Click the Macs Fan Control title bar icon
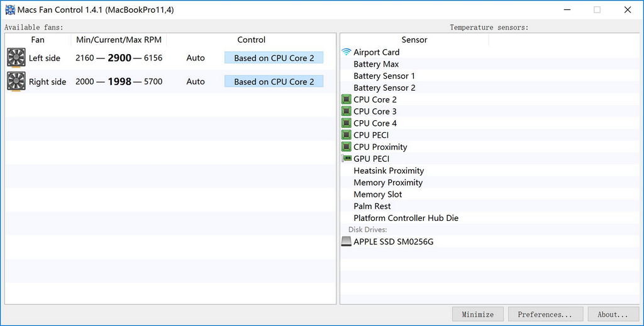 (10, 9)
